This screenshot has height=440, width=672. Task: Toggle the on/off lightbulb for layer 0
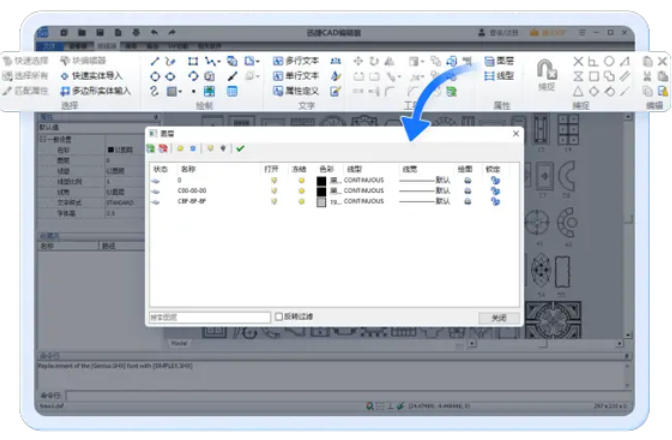coord(274,181)
